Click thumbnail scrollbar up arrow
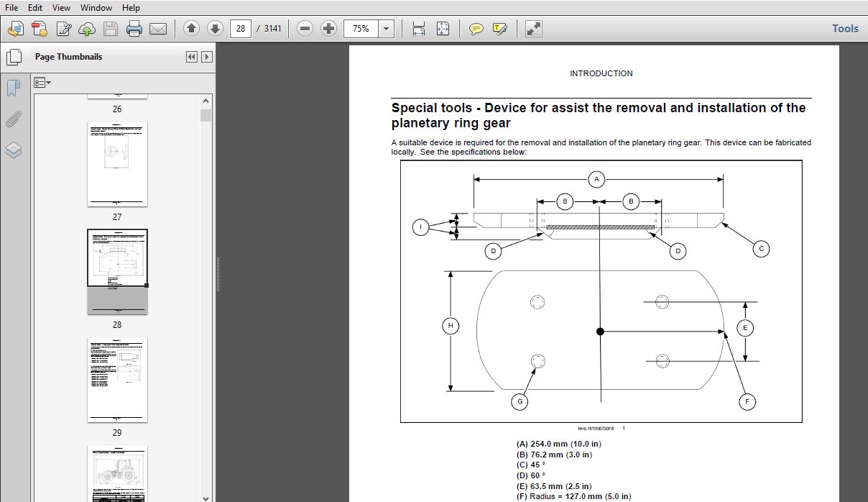The height and width of the screenshot is (502, 868). click(x=206, y=101)
